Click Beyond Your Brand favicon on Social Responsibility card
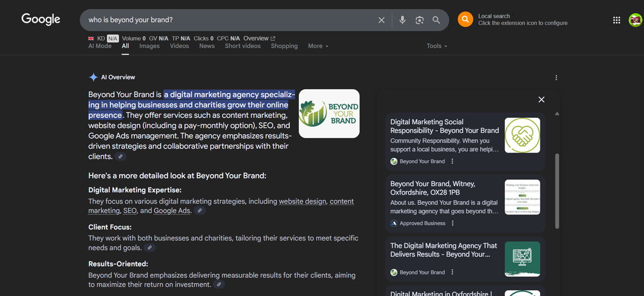644x296 pixels. click(x=394, y=161)
